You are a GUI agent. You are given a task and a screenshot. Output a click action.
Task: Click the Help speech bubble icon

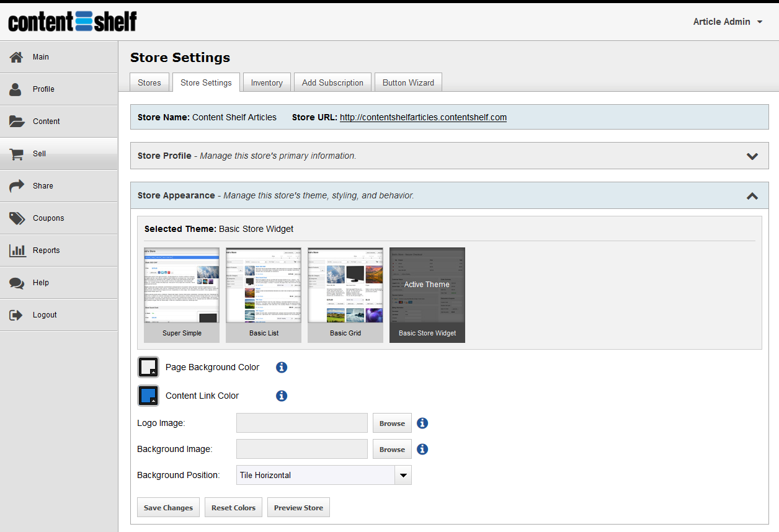pyautogui.click(x=16, y=283)
